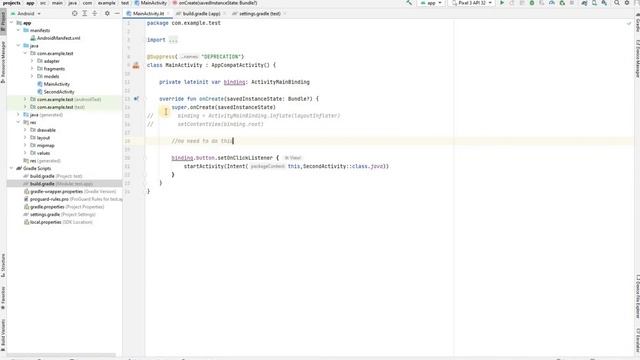Click inspection status checkmark in editor corner
640x360 pixels.
(x=629, y=24)
